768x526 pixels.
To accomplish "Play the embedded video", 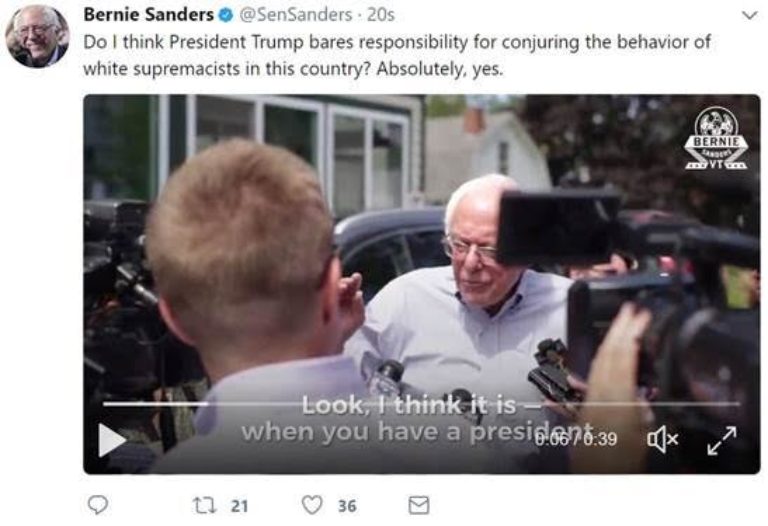I will click(111, 439).
